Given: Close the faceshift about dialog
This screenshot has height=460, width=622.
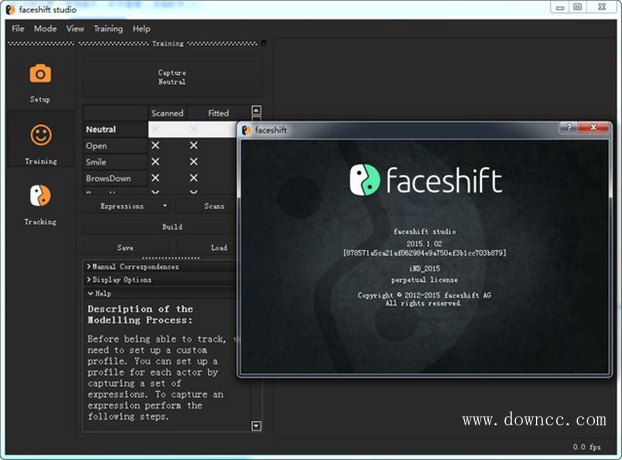Looking at the screenshot, I should [x=597, y=128].
